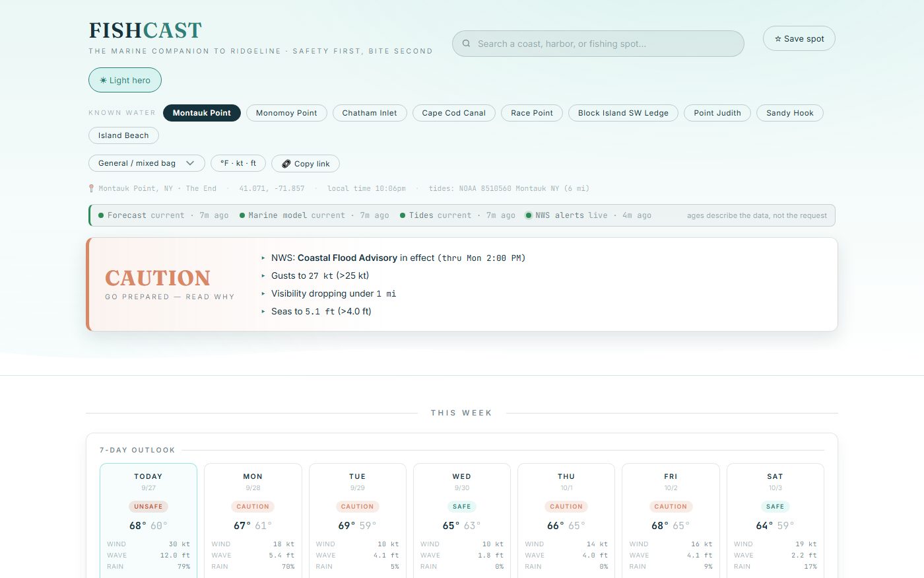Click the star icon in Save spot
This screenshot has height=578, width=924.
click(x=778, y=39)
